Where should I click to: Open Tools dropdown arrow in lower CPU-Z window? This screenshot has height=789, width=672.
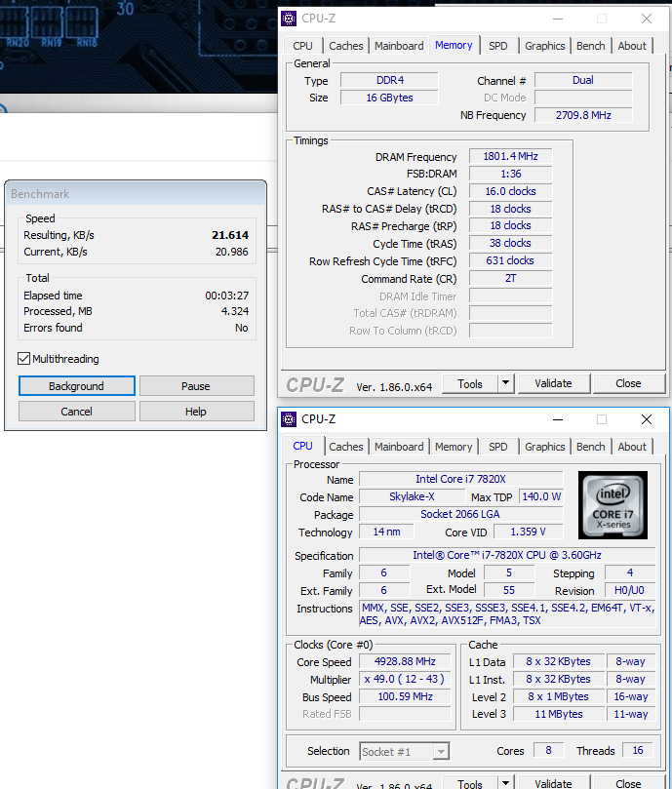[505, 782]
